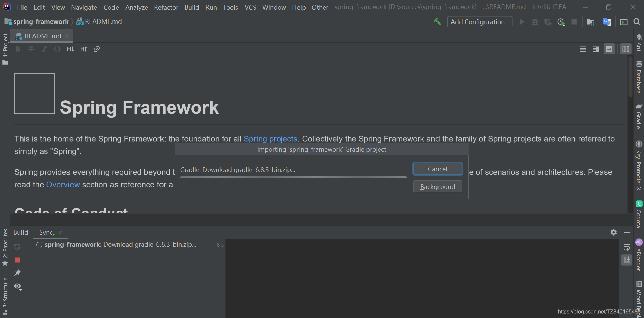Click the Run play icon
Image resolution: width=644 pixels, height=318 pixels.
[x=522, y=22]
